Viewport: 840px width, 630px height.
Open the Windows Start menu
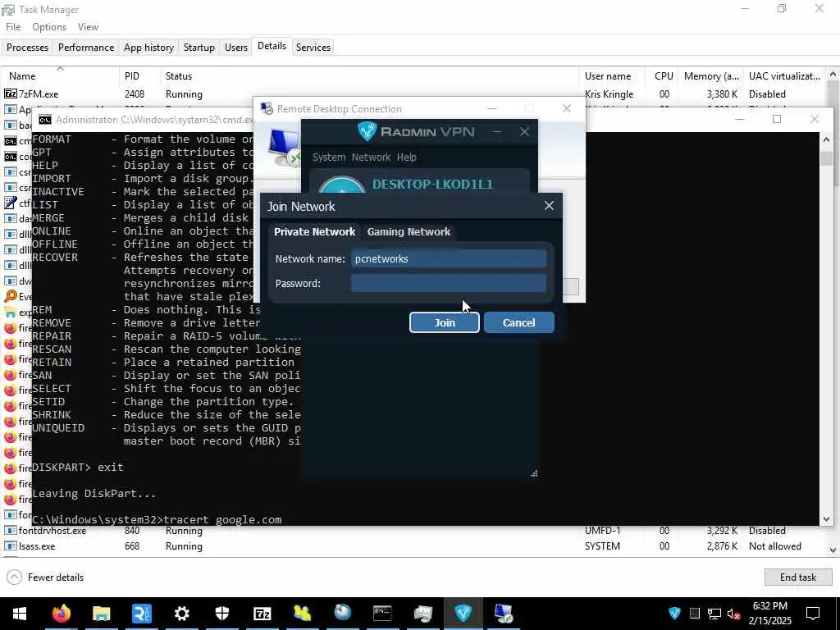(x=20, y=614)
